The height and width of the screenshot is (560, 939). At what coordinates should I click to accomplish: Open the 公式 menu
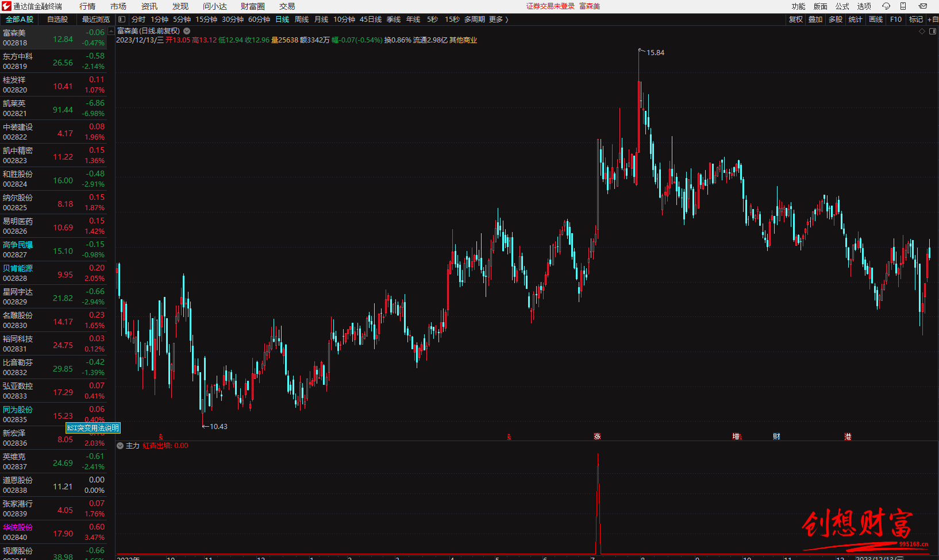[x=842, y=6]
